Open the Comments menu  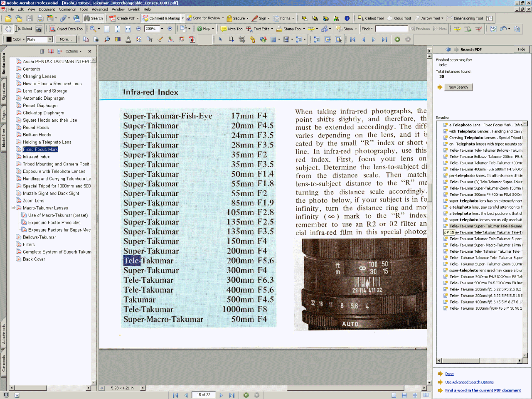(67, 9)
